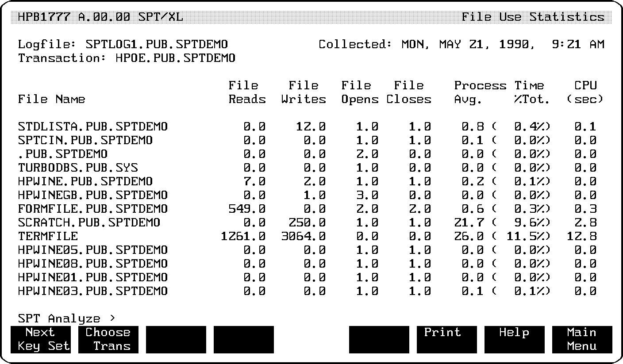Select the TERMFILE row
This screenshot has width=623, height=364.
[x=48, y=236]
